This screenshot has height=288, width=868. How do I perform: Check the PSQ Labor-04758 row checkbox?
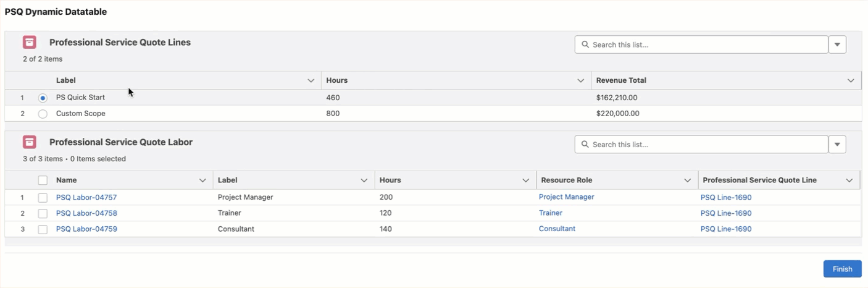[x=43, y=213]
